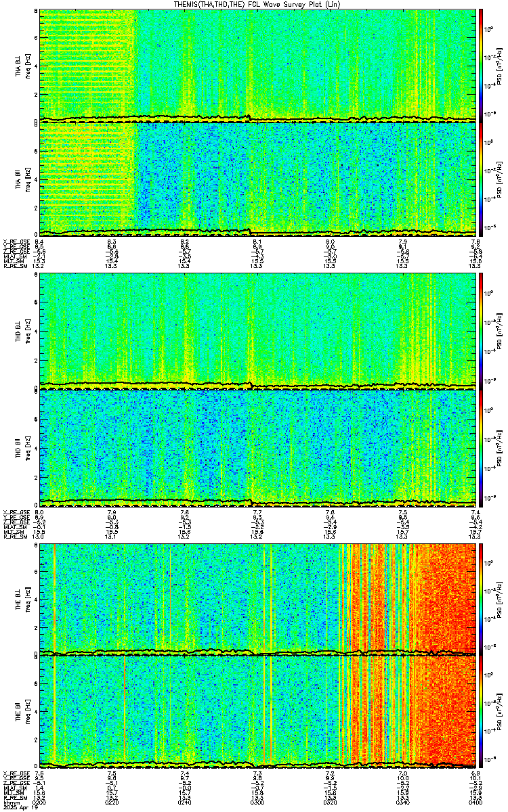Click the 0240 time tick label
Screen dimensions: 508x812
tap(186, 801)
